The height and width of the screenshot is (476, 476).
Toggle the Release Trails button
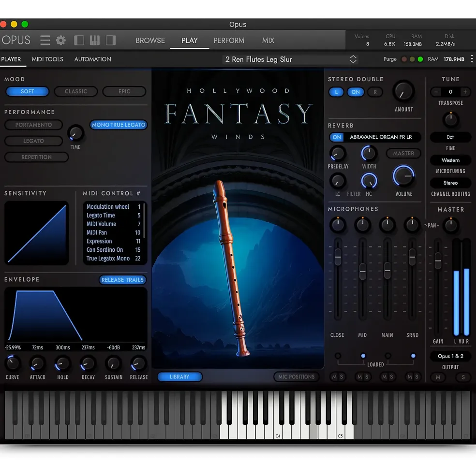point(122,280)
